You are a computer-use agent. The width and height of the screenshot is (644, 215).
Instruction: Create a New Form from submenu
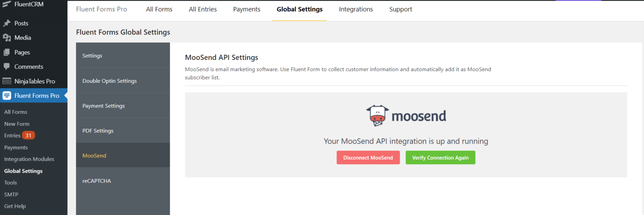coord(17,124)
